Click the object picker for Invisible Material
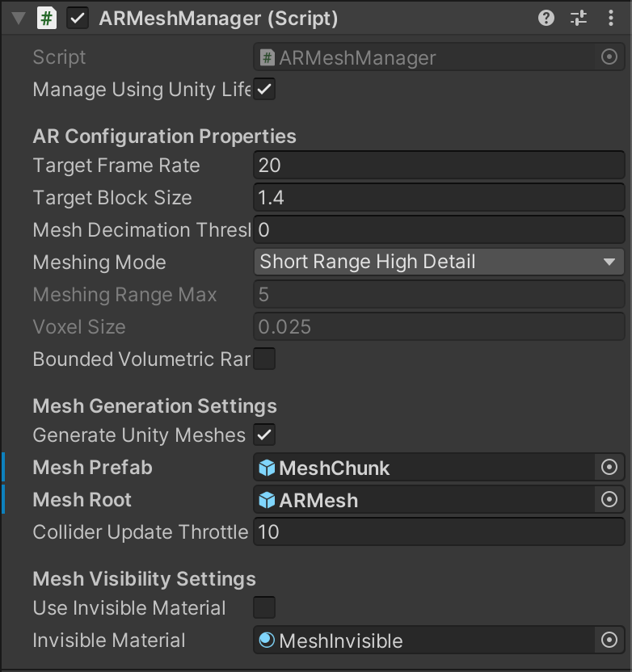This screenshot has height=672, width=632. point(609,640)
